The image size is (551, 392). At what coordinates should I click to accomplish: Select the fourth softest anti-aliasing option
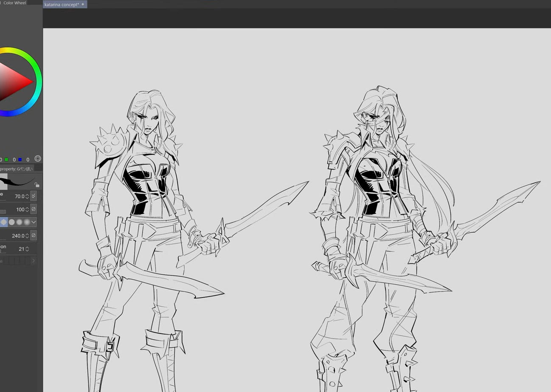pos(27,222)
